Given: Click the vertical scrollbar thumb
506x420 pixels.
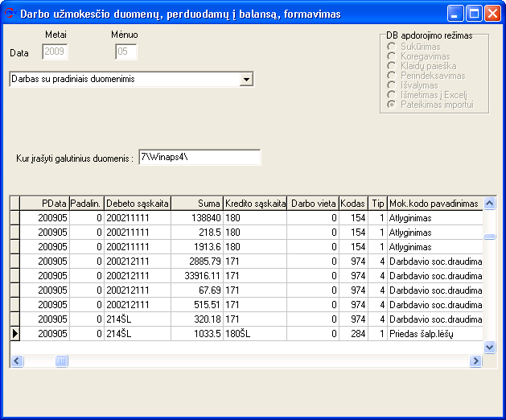Looking at the screenshot, I should [490, 237].
